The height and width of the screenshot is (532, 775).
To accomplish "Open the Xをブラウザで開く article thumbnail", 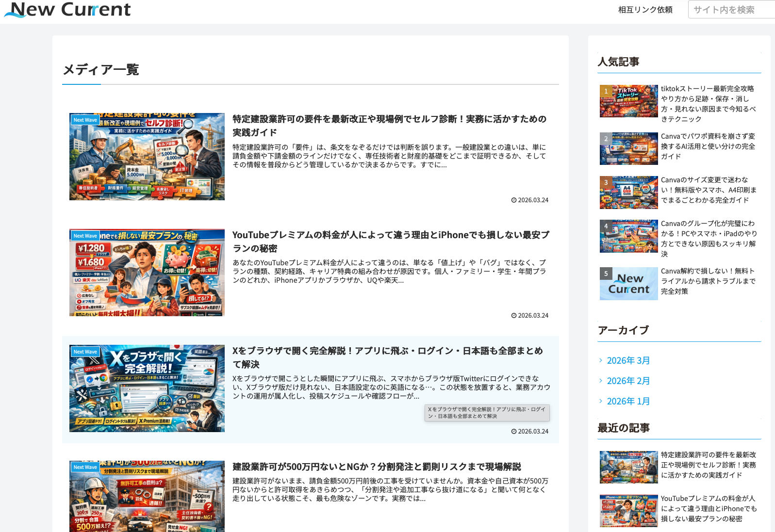I will 147,388.
